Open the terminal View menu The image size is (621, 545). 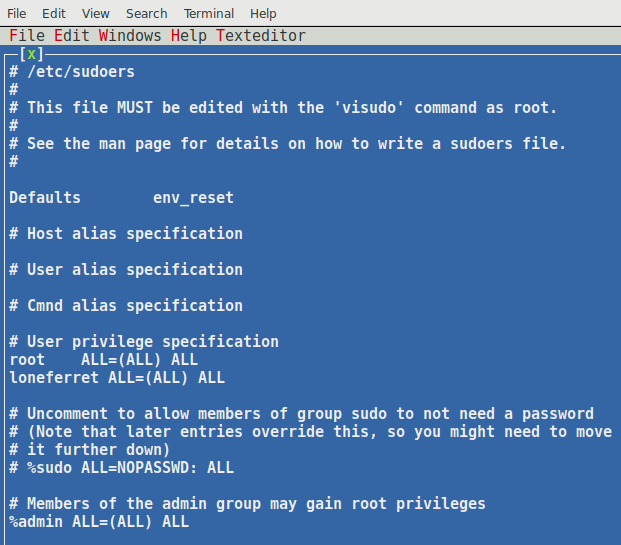95,14
